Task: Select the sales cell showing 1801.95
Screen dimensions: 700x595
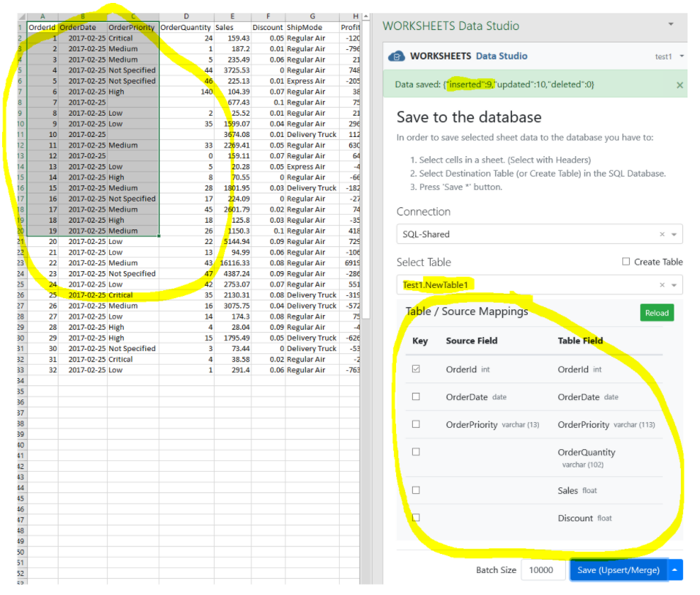Action: [x=232, y=188]
